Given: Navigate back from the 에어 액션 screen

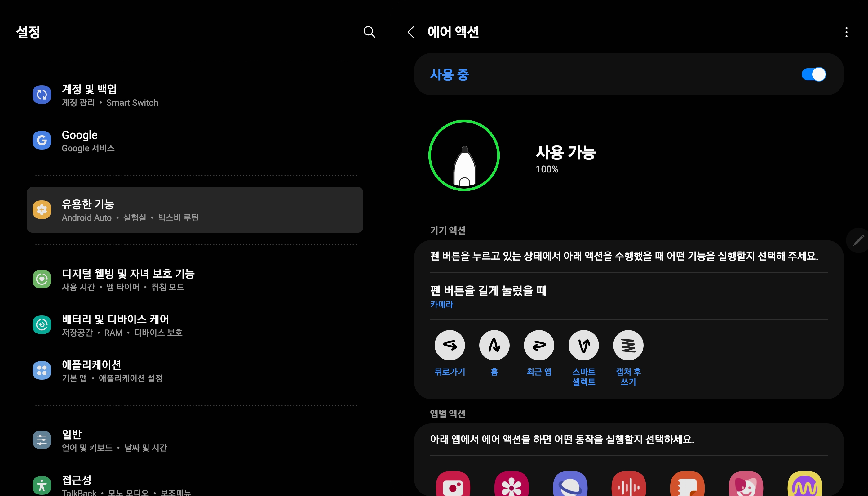Looking at the screenshot, I should (x=411, y=32).
